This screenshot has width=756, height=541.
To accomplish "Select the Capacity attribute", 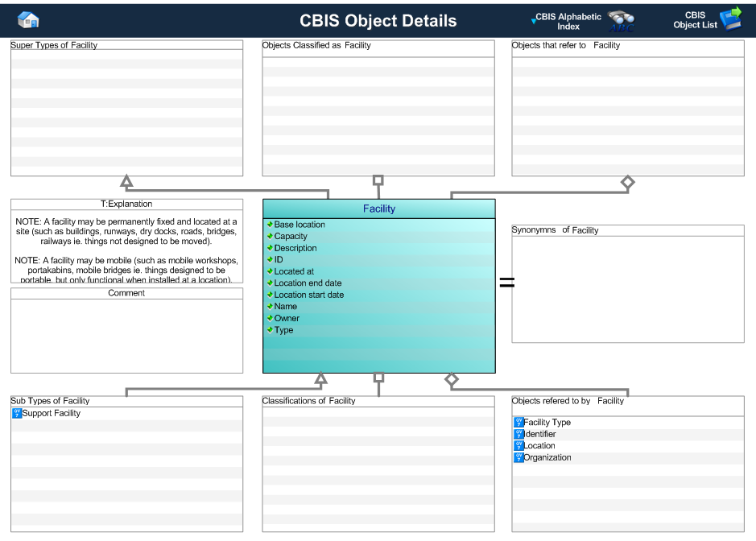I will pyautogui.click(x=291, y=236).
